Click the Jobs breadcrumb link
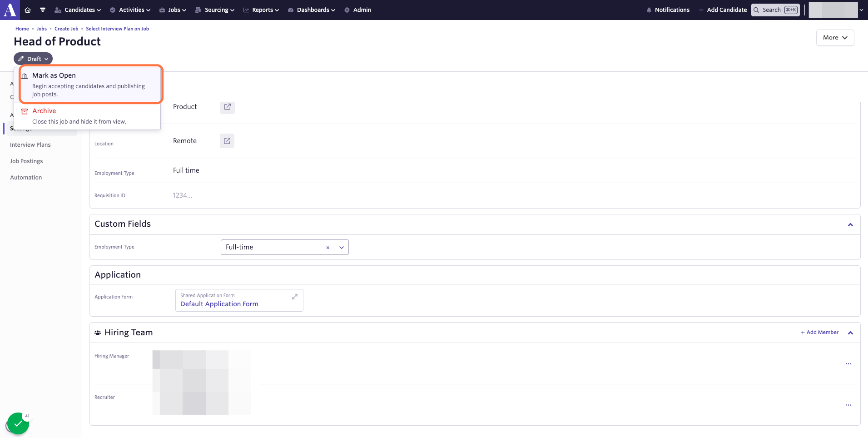The width and height of the screenshot is (868, 438). click(42, 29)
